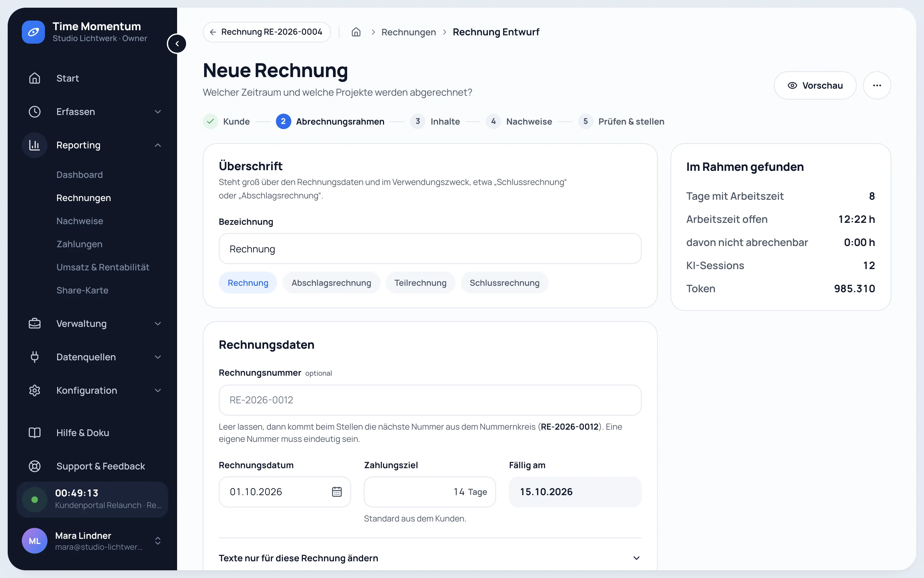
Task: Open the Mara Lindner account switcher
Action: click(x=92, y=540)
